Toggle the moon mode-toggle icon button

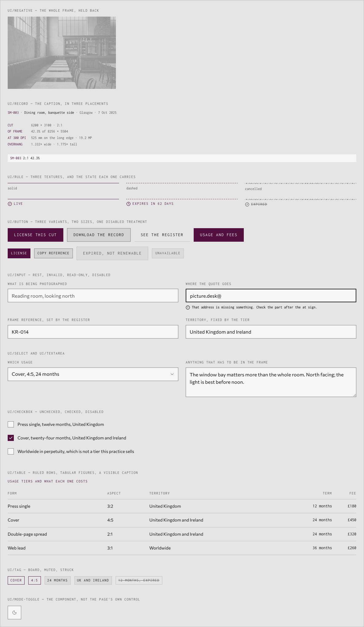(x=14, y=613)
